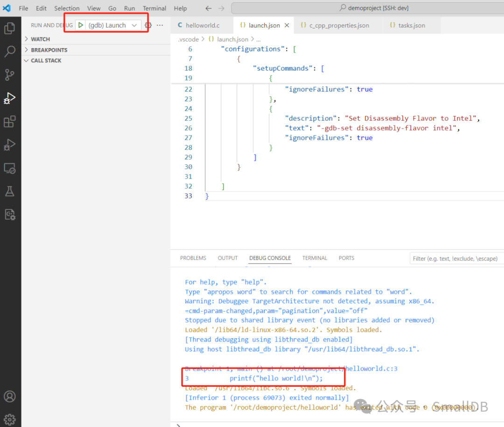Start debugging with green play button
Viewport: 504px width, 427px height.
pos(81,25)
